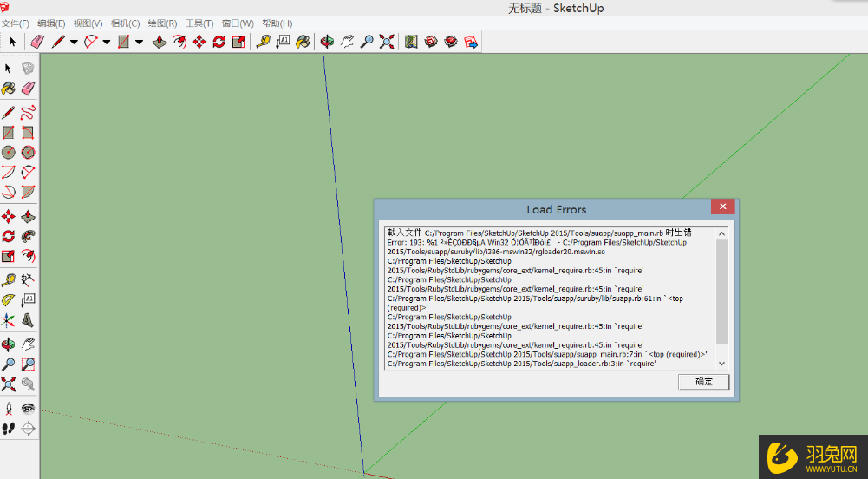This screenshot has height=479, width=868.
Task: Select the Eraser tool in top toolbar
Action: (x=36, y=41)
